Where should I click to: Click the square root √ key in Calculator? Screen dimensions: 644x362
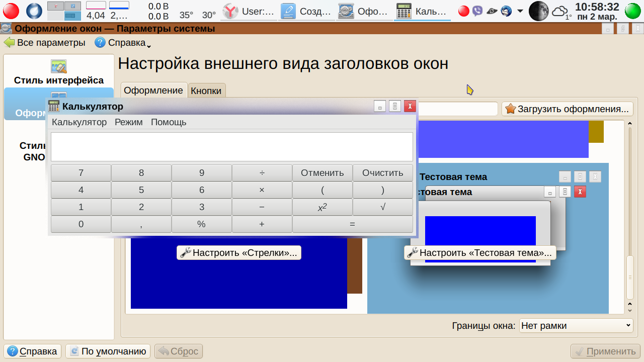click(x=383, y=207)
